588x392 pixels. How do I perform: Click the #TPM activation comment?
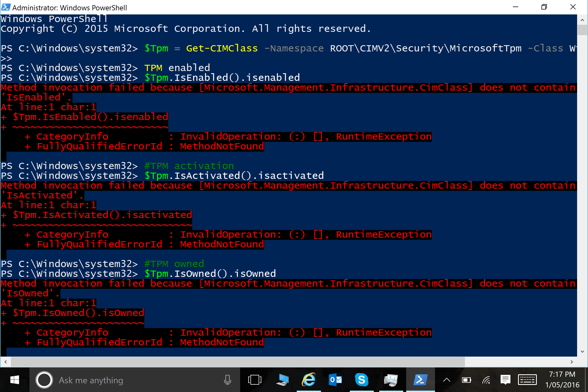point(189,166)
